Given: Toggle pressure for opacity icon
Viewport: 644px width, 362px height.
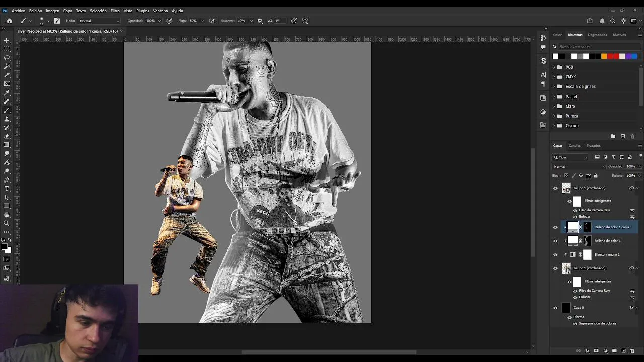Looking at the screenshot, I should pos(169,21).
